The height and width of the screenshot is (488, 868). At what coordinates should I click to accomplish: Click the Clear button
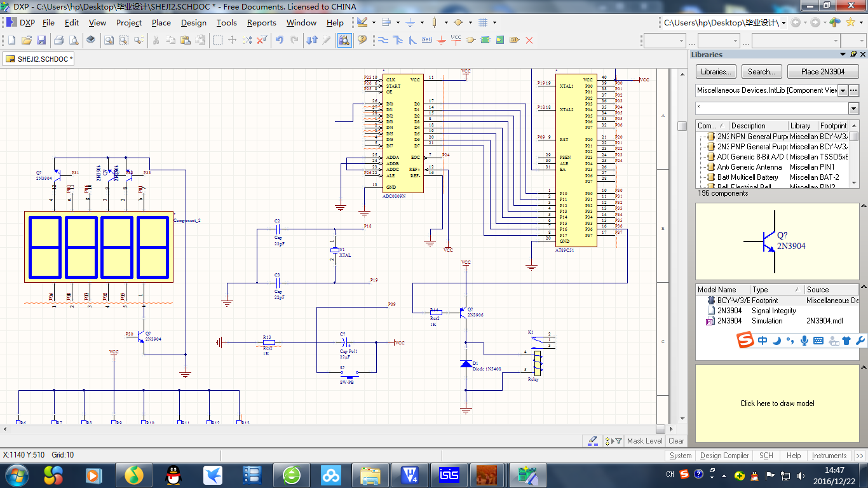pyautogui.click(x=676, y=440)
